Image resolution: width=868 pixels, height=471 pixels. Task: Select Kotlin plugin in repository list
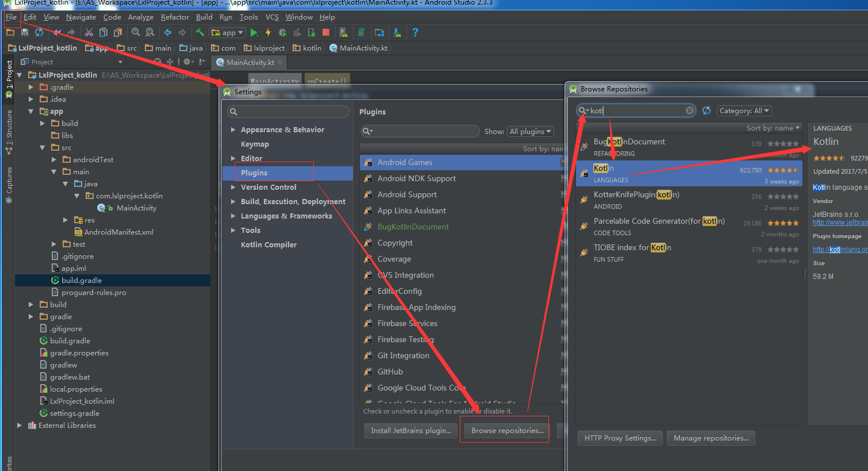coord(689,173)
